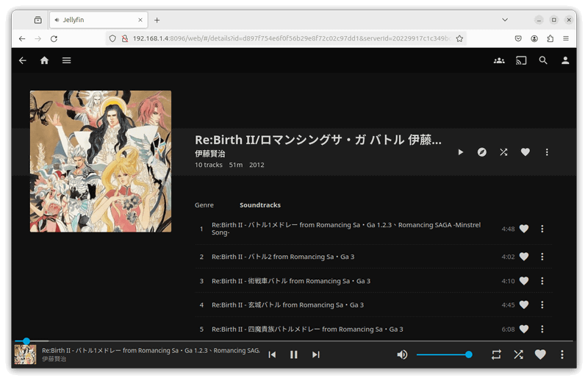Image resolution: width=588 pixels, height=381 pixels.
Task: Shuffle the album tracks
Action: click(503, 152)
